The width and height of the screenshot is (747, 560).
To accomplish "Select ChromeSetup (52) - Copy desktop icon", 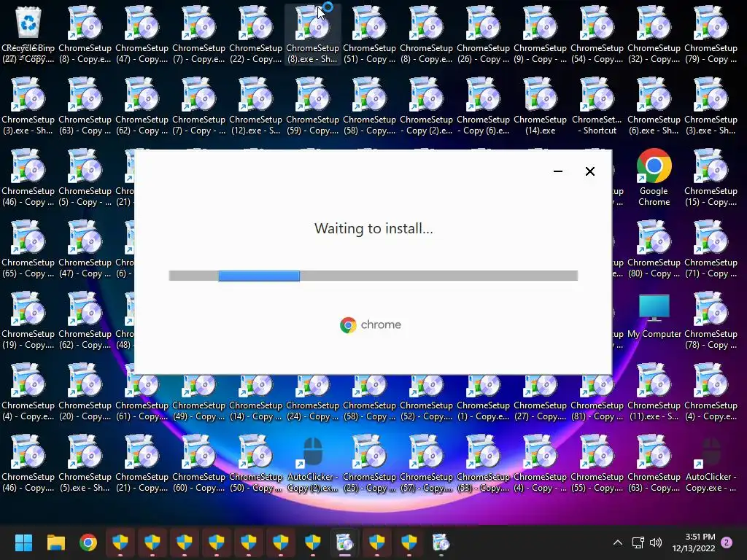I will click(426, 397).
